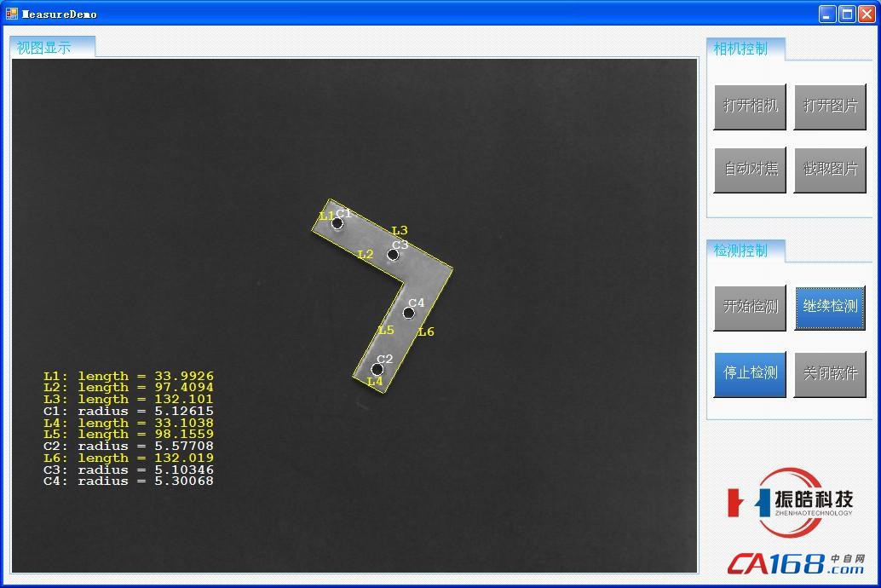Click the 振皓科技 company logo
The height and width of the screenshot is (588, 881).
point(792,502)
